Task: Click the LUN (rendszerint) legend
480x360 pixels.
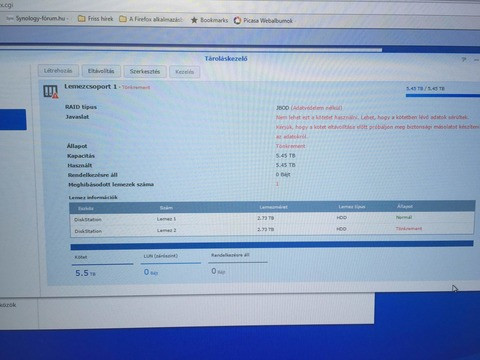Action: click(x=171, y=265)
